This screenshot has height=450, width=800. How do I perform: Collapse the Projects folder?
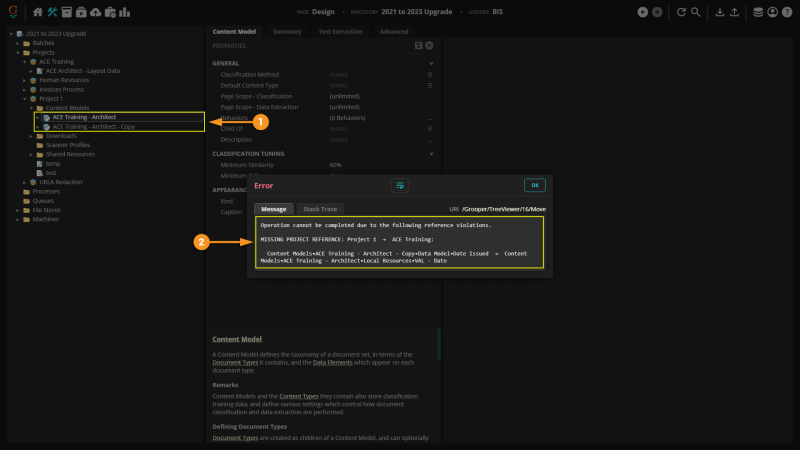click(18, 53)
